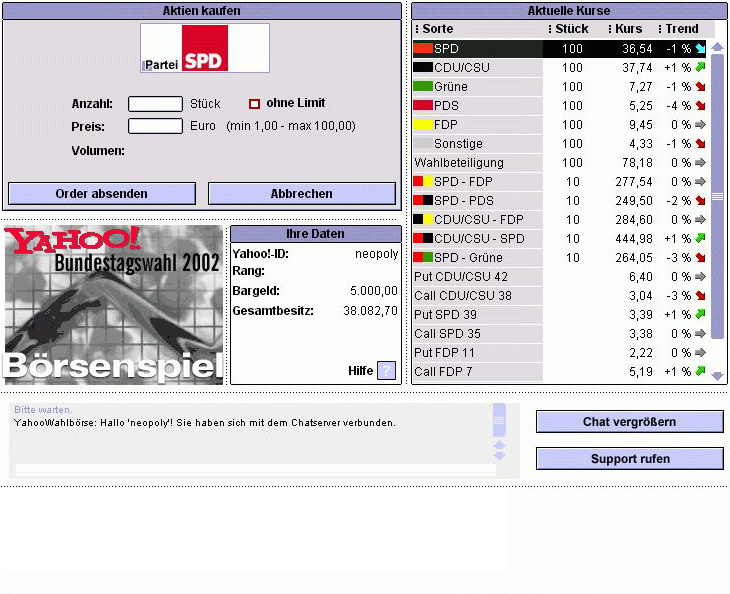
Task: Select the Wahlbeteiligung row
Action: 560,162
